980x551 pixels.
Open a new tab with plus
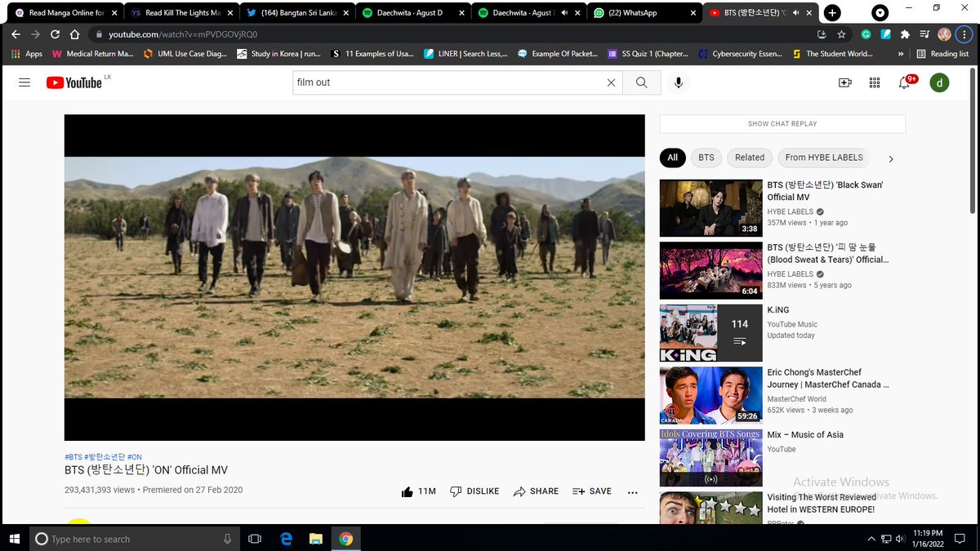[832, 12]
